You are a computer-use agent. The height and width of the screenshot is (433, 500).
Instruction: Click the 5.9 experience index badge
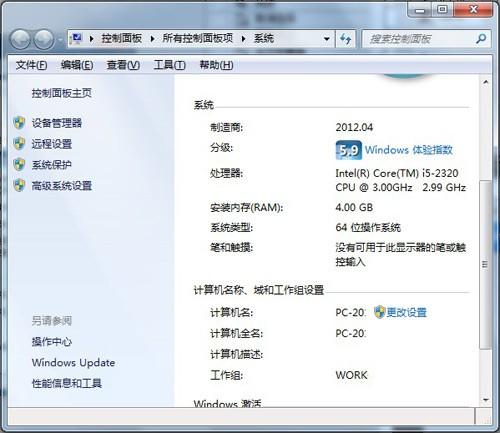pos(349,150)
